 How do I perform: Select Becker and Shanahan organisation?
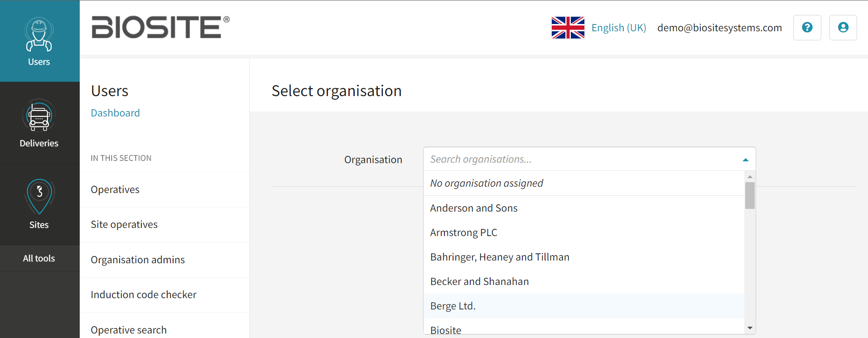(x=584, y=281)
